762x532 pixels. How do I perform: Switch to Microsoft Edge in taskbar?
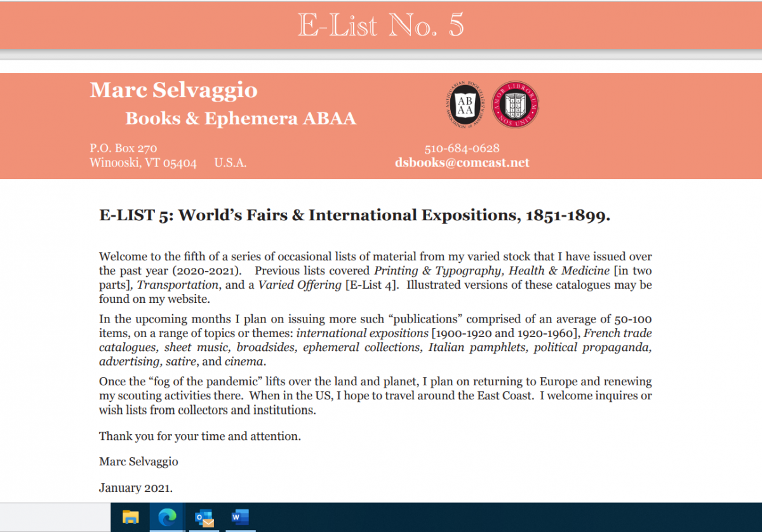(166, 517)
